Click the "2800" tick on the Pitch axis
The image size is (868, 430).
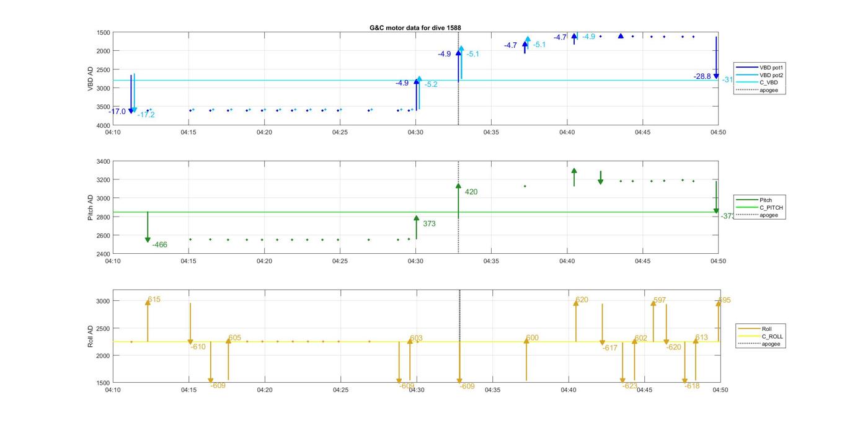pos(103,217)
